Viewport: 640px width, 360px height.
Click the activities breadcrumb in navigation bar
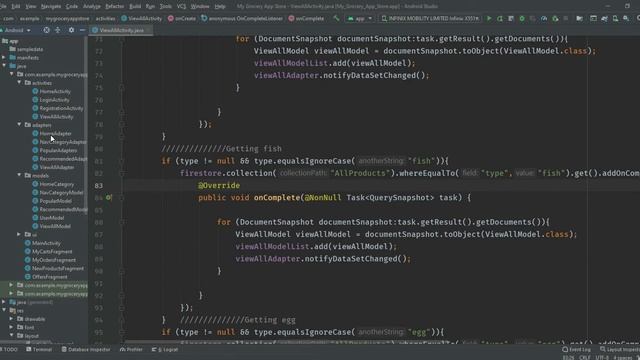pos(105,18)
